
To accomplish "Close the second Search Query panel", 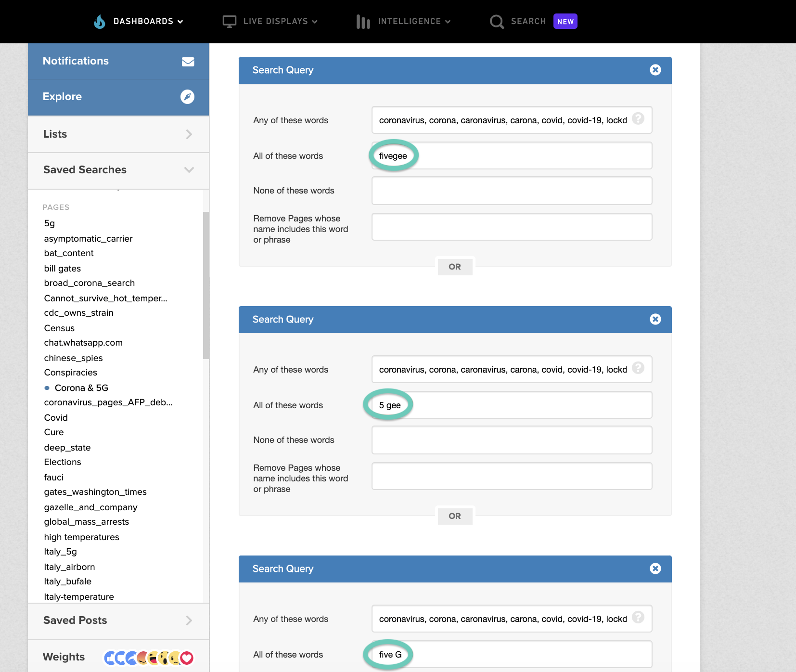I will [655, 319].
